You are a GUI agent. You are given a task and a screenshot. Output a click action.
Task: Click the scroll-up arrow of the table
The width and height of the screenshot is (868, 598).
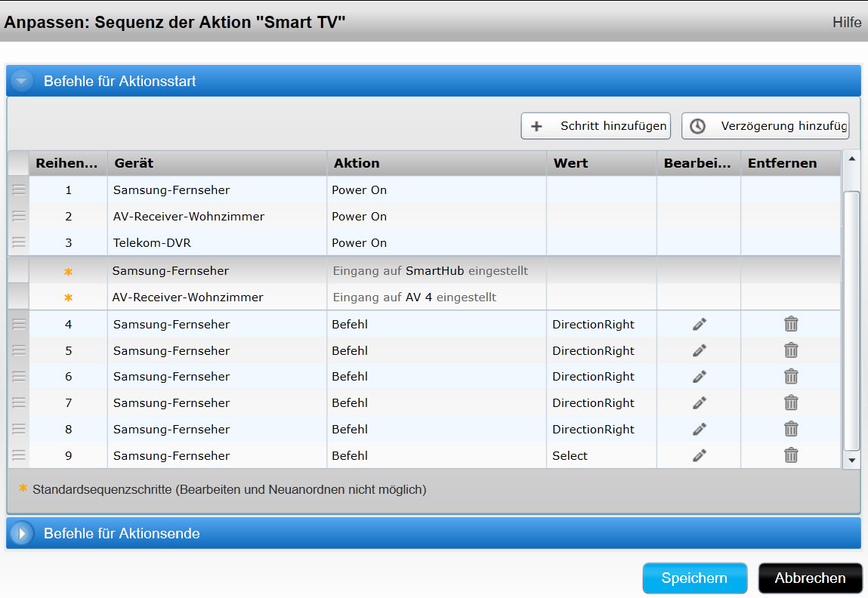pyautogui.click(x=851, y=159)
